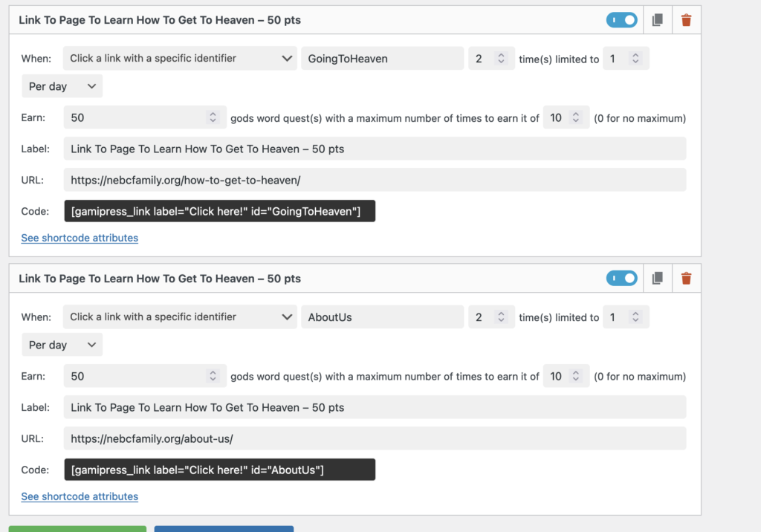Disable the AboutUs trigger toggle switch

pyautogui.click(x=622, y=278)
